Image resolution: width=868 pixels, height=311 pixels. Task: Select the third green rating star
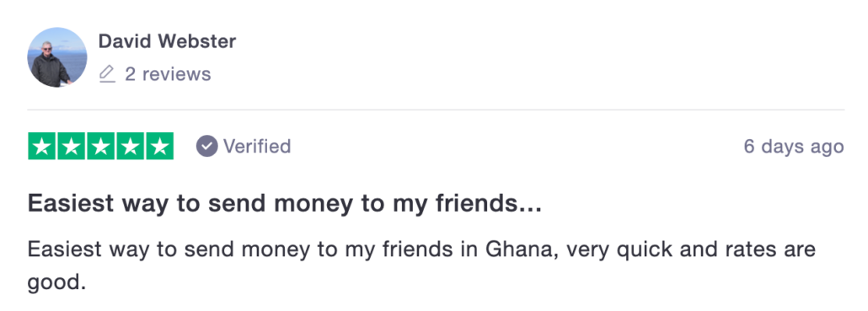click(x=101, y=146)
